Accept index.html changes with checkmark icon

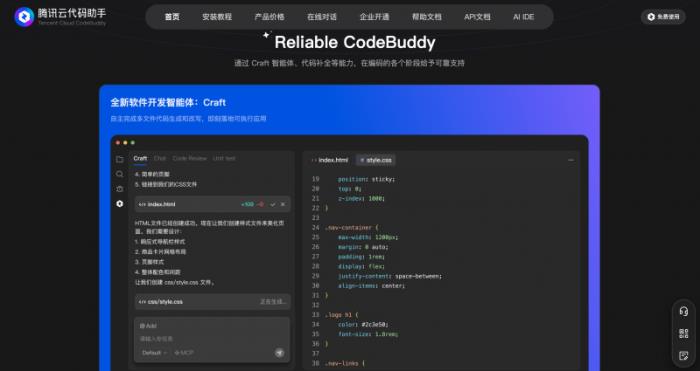click(x=273, y=204)
